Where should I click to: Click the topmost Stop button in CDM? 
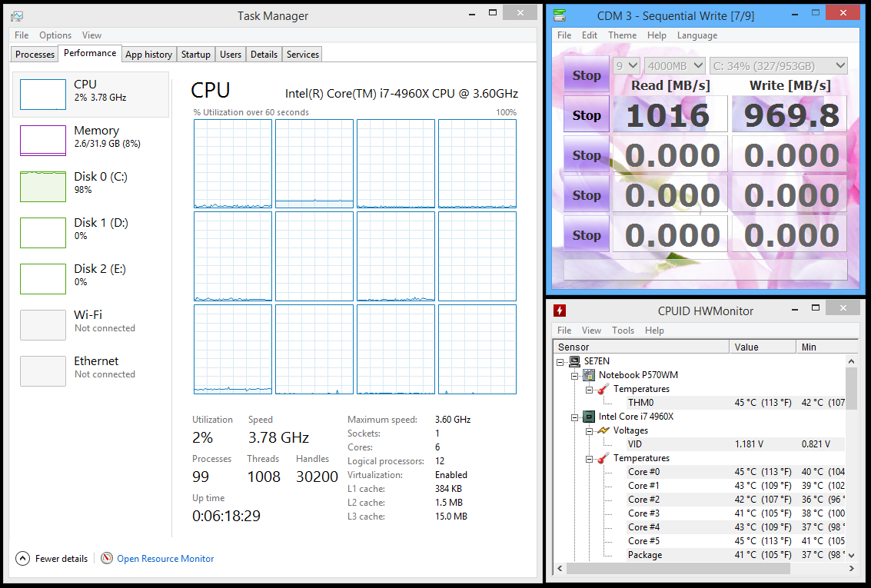coord(587,75)
